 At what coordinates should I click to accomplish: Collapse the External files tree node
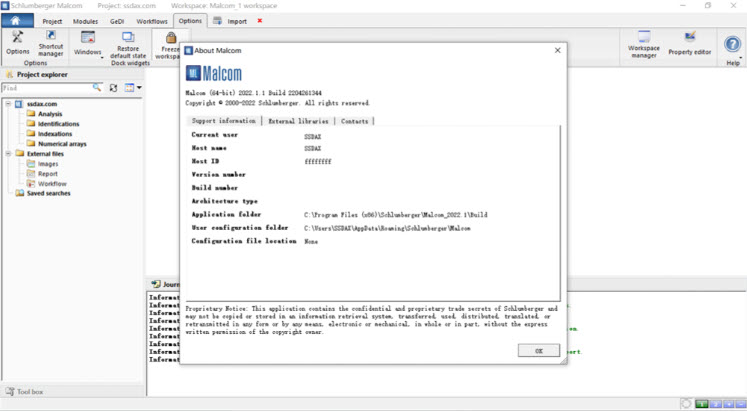(8, 154)
